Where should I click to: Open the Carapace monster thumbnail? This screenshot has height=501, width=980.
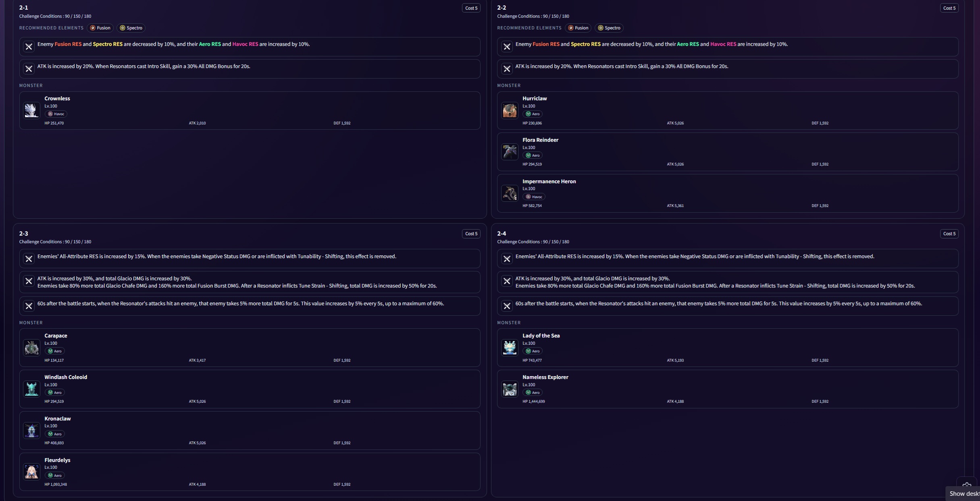(x=31, y=348)
